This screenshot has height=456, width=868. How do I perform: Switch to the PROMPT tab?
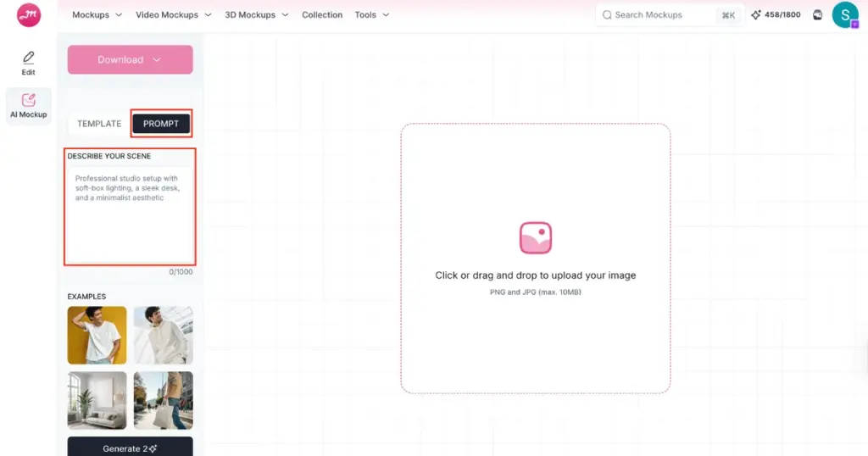pos(161,124)
